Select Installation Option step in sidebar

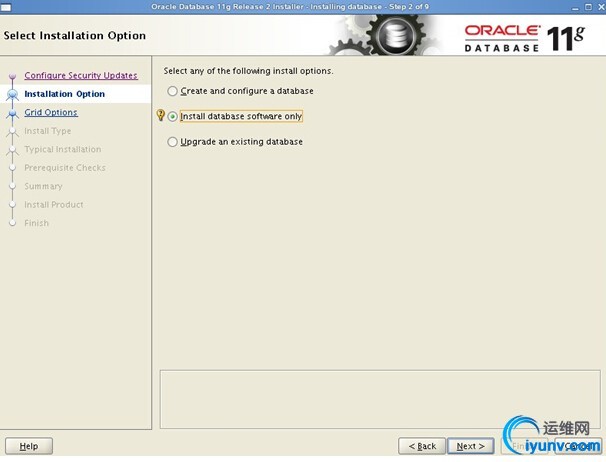click(65, 94)
